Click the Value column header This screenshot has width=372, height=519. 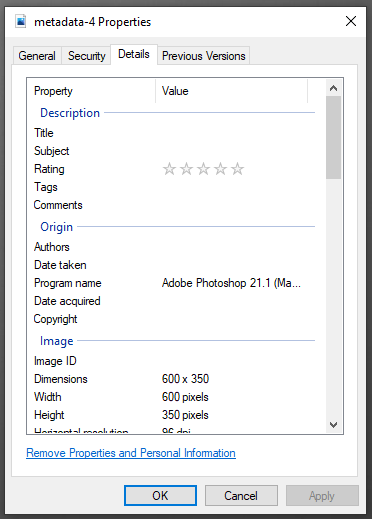coord(231,91)
